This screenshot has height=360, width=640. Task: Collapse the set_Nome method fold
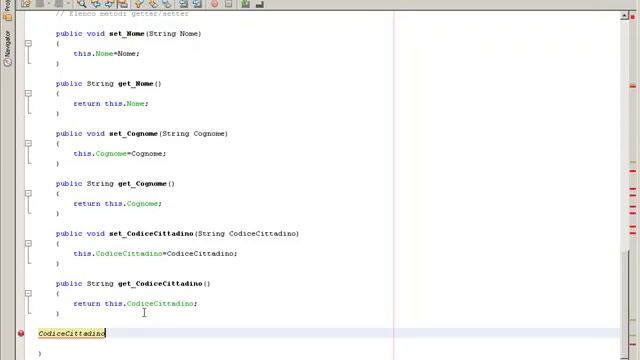pos(28,43)
